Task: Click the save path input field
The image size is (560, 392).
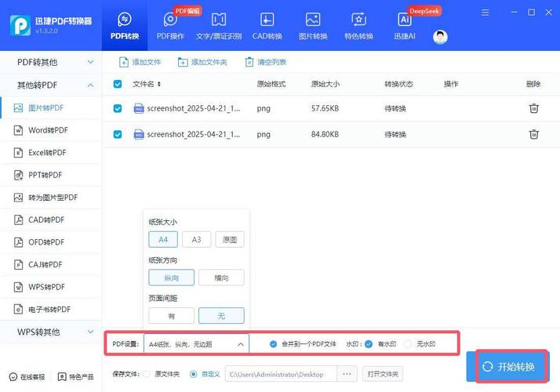Action: click(x=281, y=374)
